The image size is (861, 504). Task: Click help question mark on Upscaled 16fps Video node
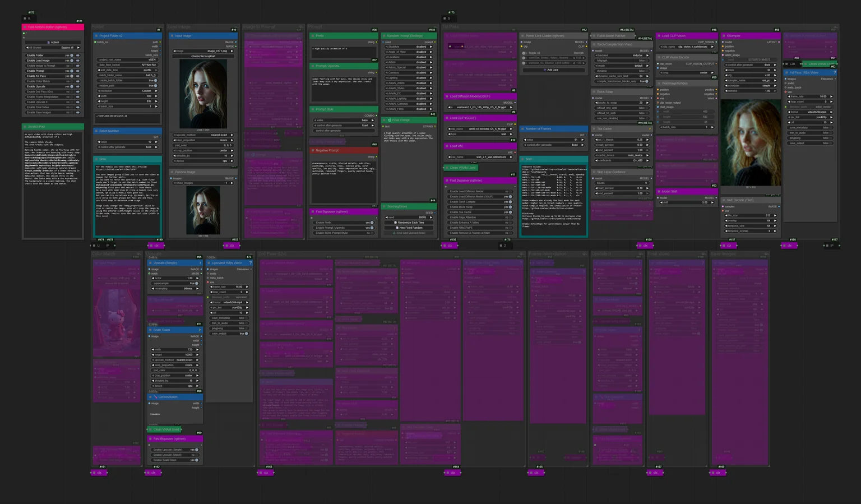point(251,263)
